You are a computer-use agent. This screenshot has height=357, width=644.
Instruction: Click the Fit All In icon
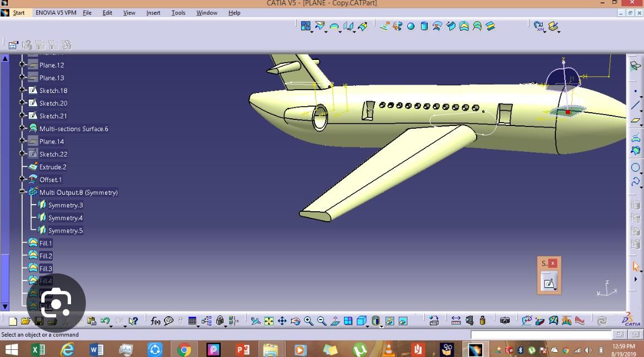click(269, 321)
